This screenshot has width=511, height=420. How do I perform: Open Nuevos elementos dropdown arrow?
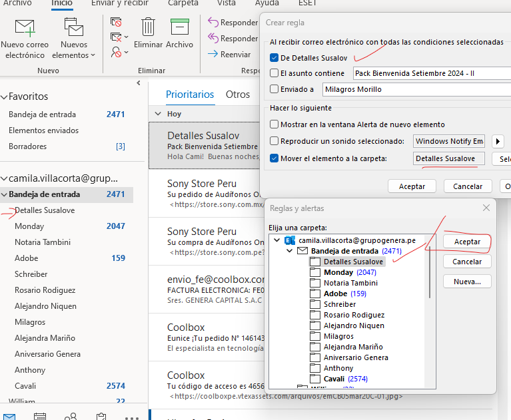tap(93, 55)
